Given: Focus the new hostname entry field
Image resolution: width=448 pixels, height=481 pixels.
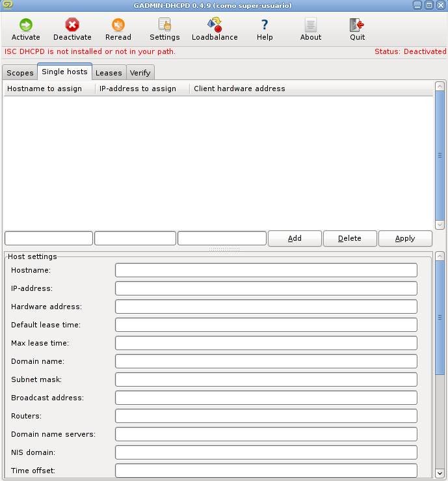Looking at the screenshot, I should click(49, 238).
